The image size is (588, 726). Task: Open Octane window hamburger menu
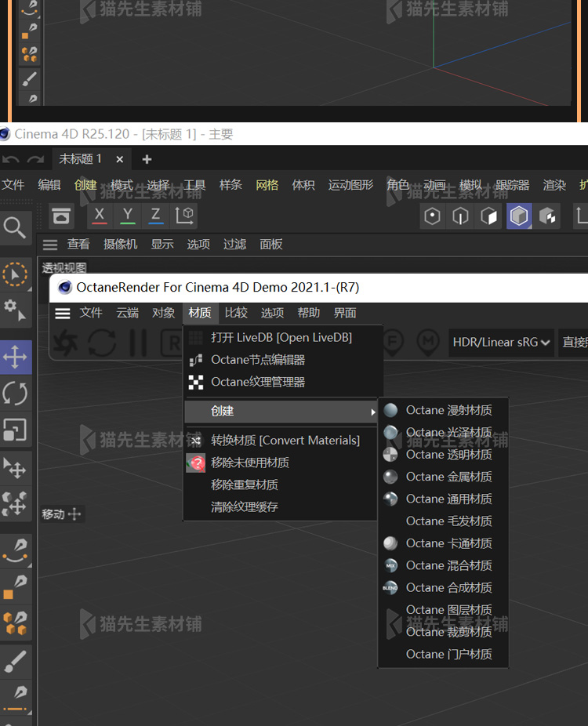pyautogui.click(x=63, y=314)
